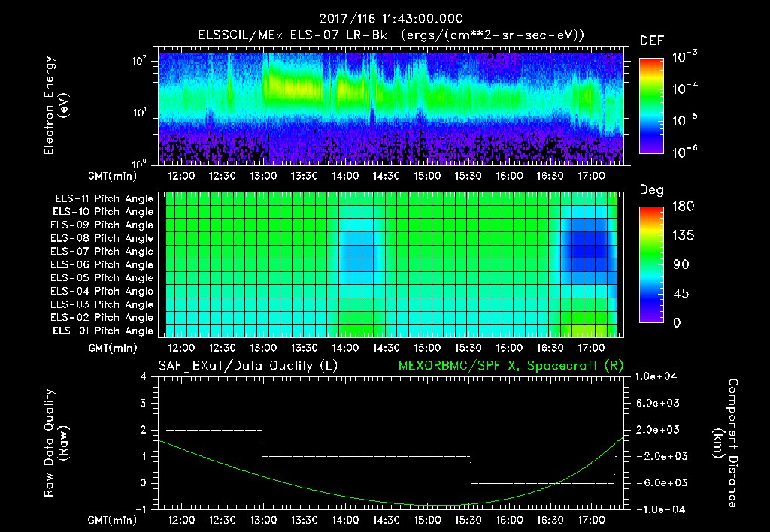Click the plot timestamp 2017/116 11:43:00.000
The height and width of the screenshot is (532, 770).
tap(391, 19)
